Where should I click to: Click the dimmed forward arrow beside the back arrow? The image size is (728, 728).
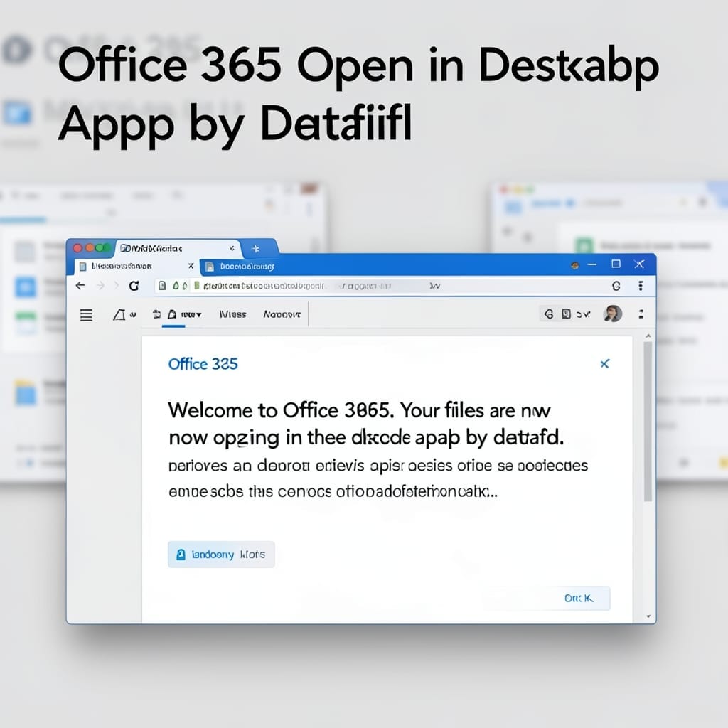(x=100, y=286)
